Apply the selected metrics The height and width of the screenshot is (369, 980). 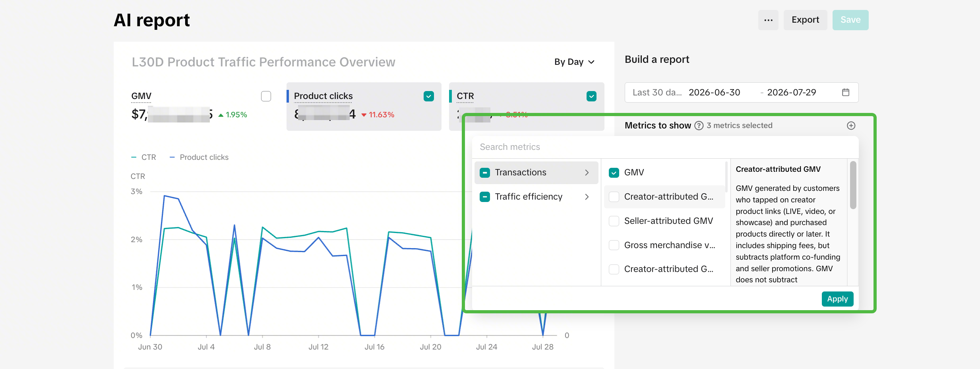[x=837, y=299]
